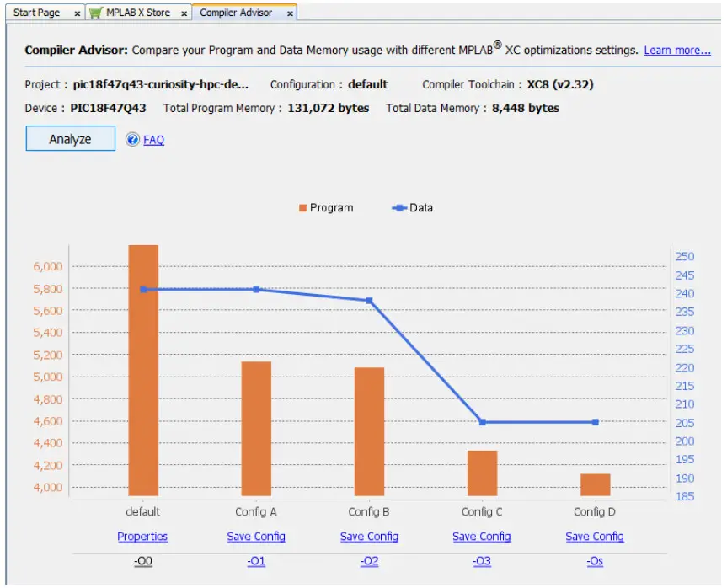Click the 250 data axis label
Viewport: 727px width, 588px height.
coord(685,256)
